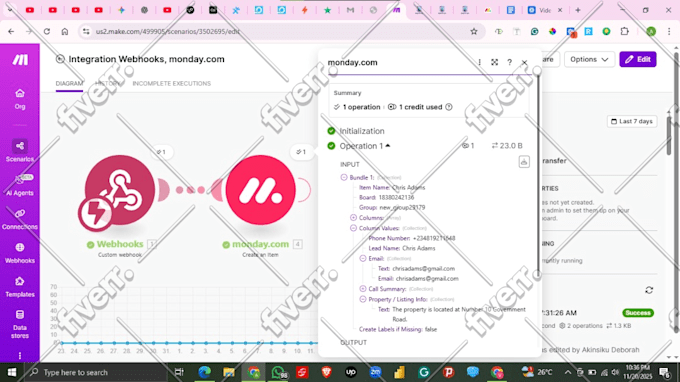This screenshot has height=382, width=680.
Task: Click Create Labels if Missing false row
Action: 398,330
